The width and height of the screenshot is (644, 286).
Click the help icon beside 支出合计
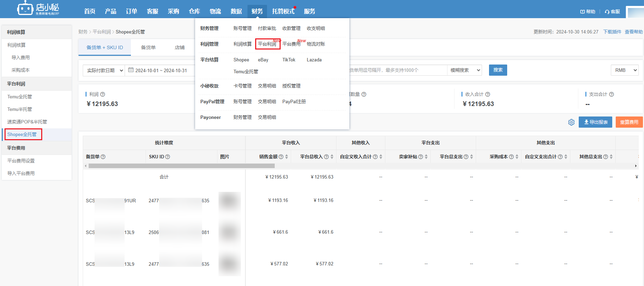pos(612,94)
